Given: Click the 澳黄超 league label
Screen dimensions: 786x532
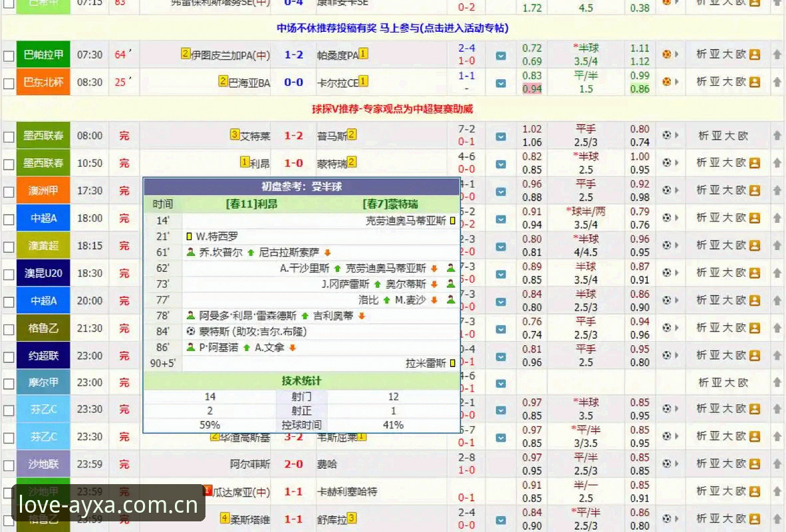Looking at the screenshot, I should pyautogui.click(x=43, y=245).
